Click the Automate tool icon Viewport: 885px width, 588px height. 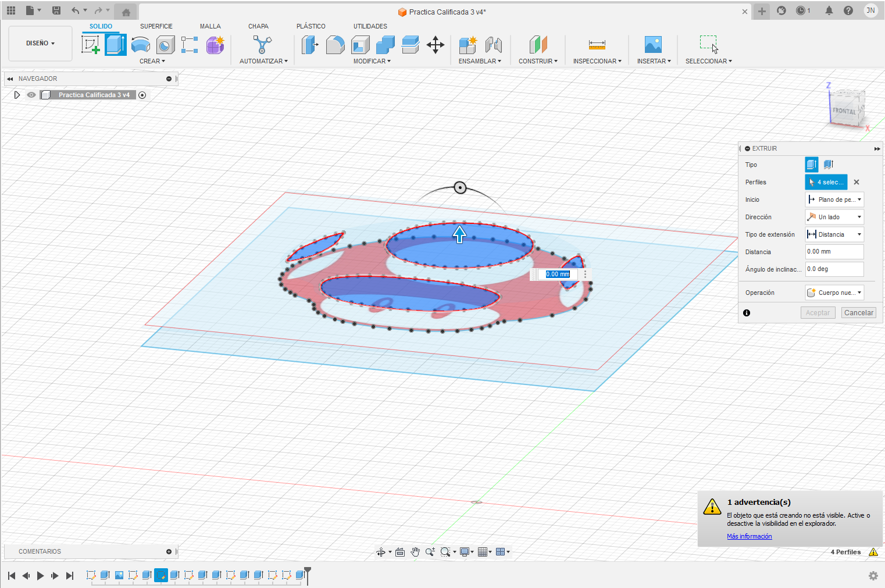[x=262, y=45]
